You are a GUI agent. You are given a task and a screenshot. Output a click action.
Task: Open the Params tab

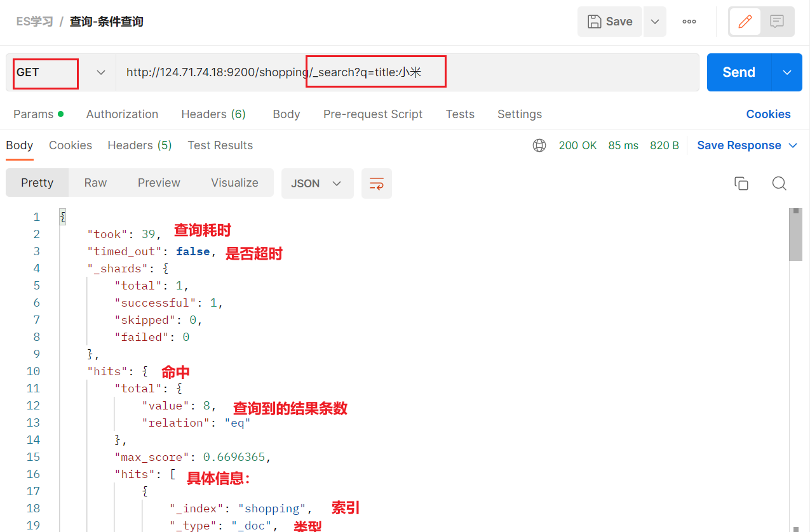[x=38, y=114]
